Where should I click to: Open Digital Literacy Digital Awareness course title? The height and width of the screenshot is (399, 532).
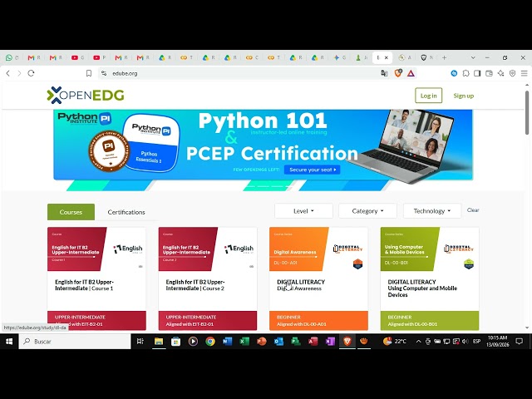click(x=301, y=285)
